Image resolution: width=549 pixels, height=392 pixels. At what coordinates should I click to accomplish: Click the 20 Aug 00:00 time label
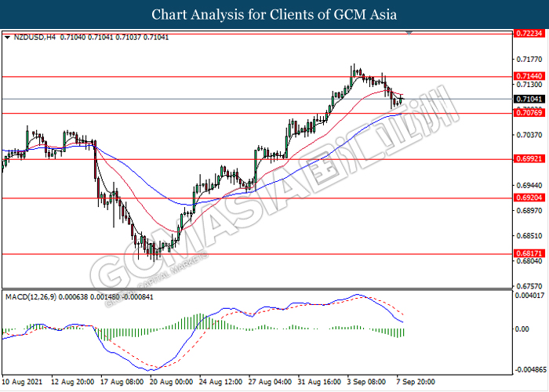point(171,382)
